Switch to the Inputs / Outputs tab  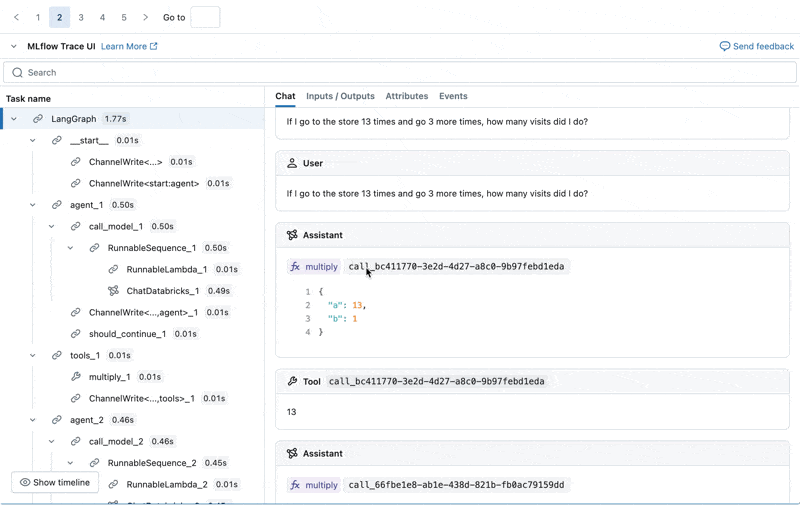click(x=340, y=96)
